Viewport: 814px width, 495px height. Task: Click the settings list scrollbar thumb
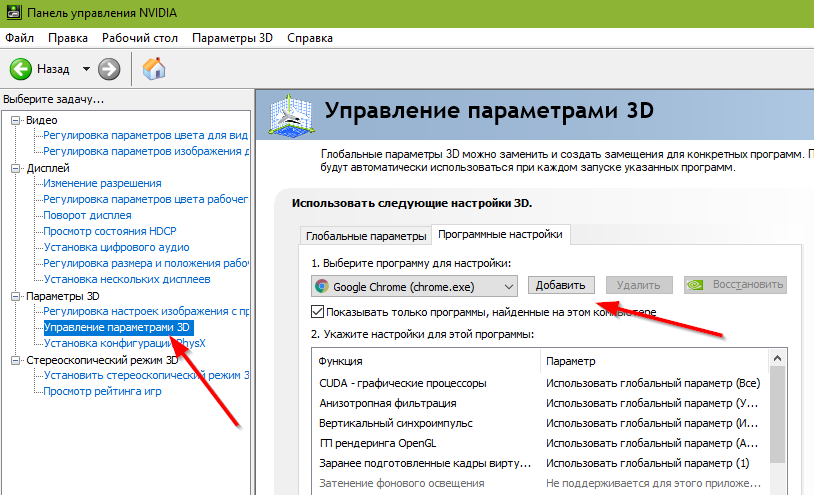coord(777,414)
